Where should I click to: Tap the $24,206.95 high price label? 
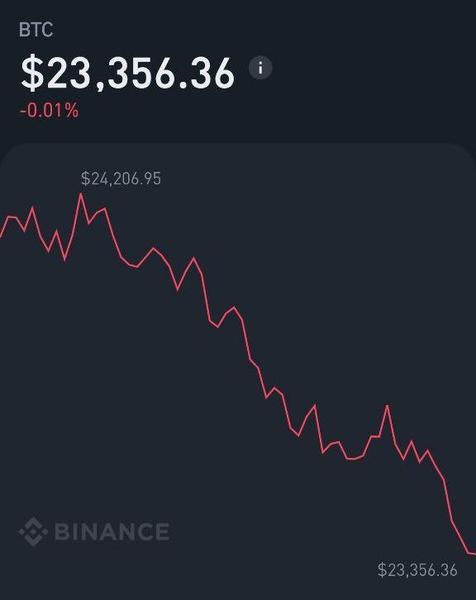pos(121,178)
